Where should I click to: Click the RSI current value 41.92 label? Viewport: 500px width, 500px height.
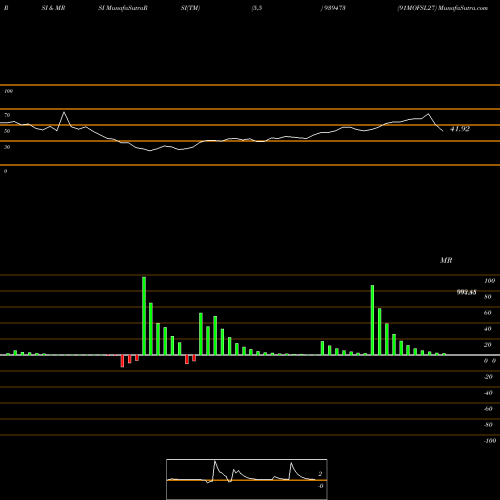pyautogui.click(x=460, y=129)
